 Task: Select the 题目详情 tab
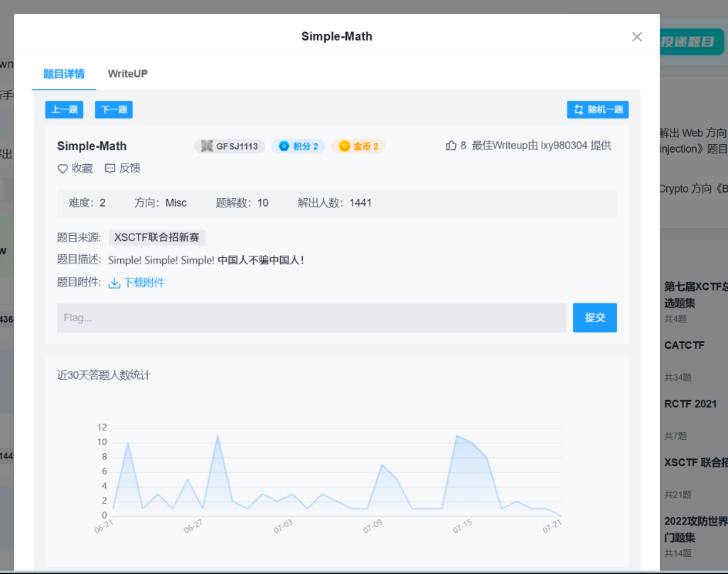(x=64, y=74)
